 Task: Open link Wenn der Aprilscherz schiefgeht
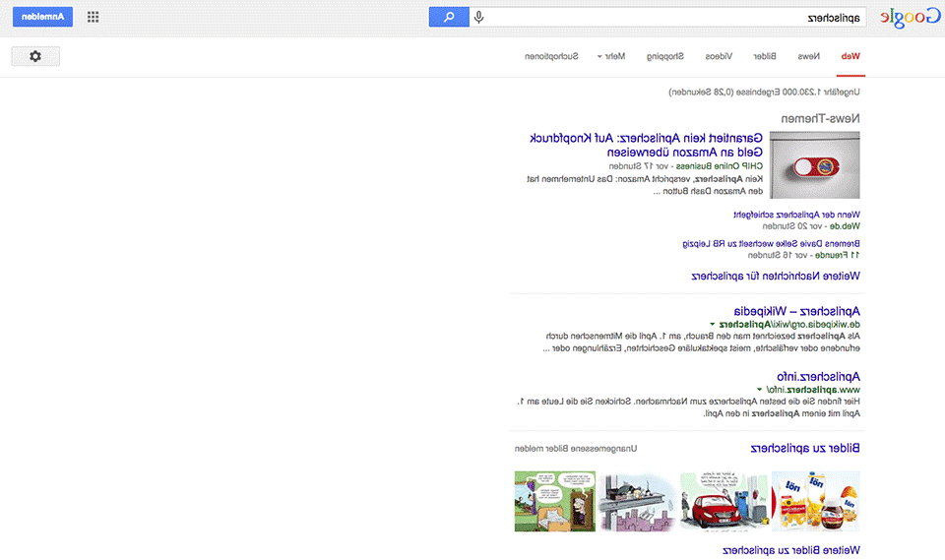(796, 214)
